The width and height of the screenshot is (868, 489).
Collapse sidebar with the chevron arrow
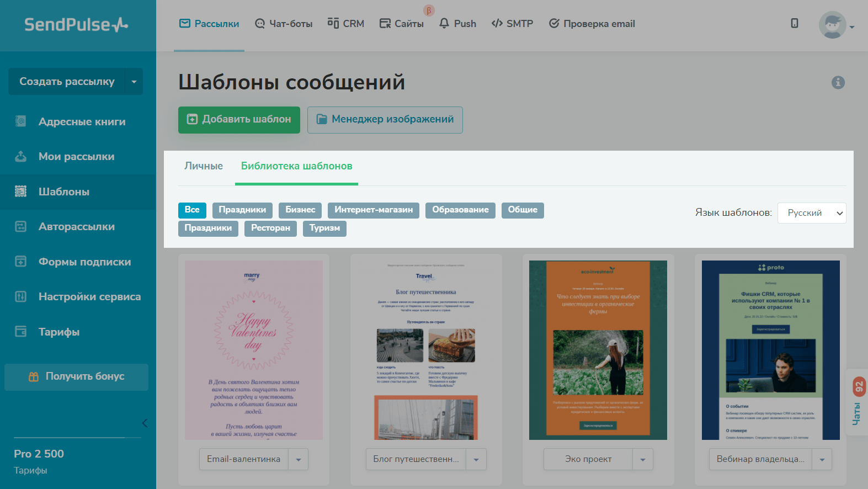coord(145,423)
